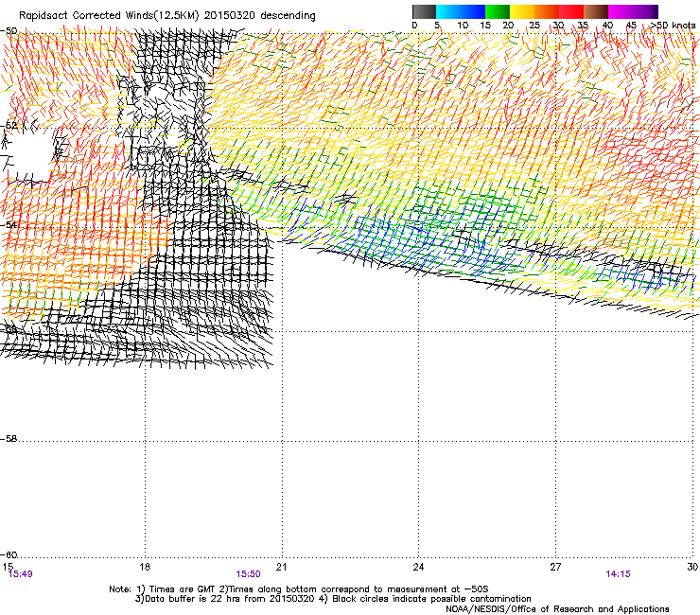The image size is (700, 615).
Task: Click the longitude axis label '18'
Action: [145, 567]
